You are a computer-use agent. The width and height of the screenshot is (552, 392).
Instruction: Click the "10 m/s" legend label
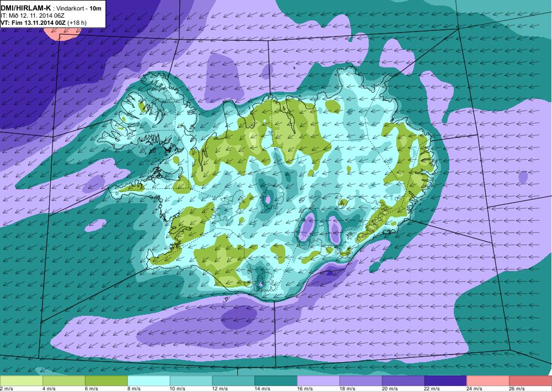[x=177, y=389]
